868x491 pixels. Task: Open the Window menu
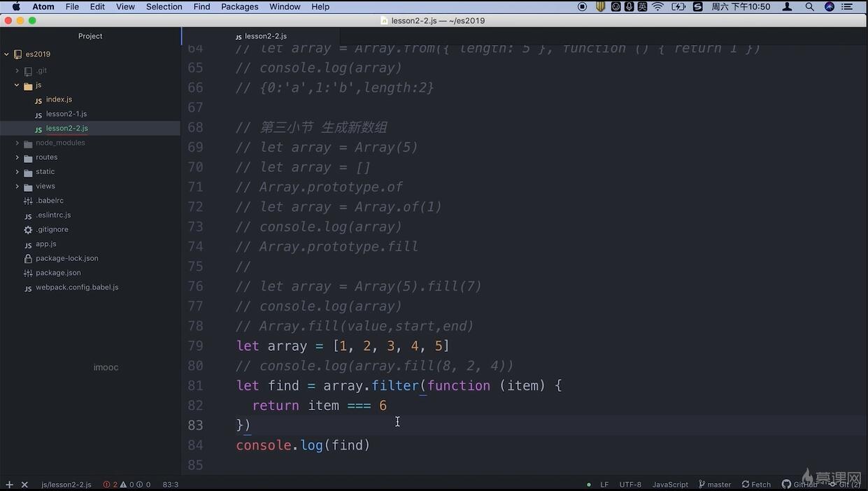click(x=285, y=6)
